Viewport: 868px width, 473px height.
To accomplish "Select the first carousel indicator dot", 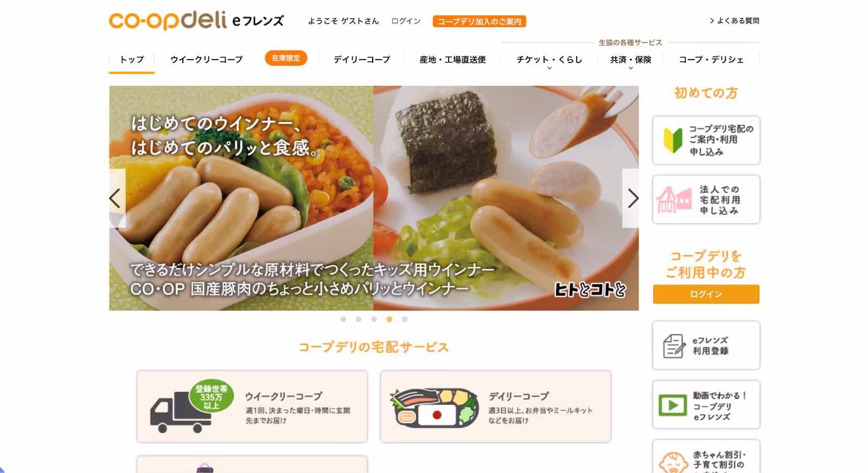I will [343, 319].
